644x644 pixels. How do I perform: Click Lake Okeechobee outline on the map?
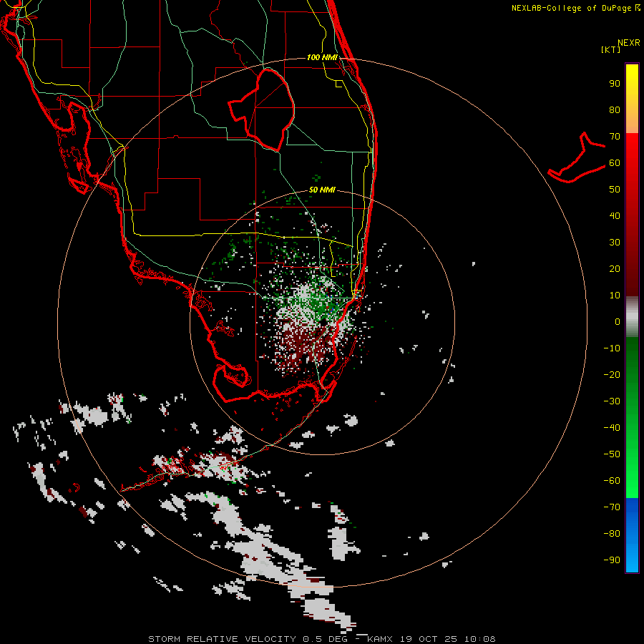pos(262,110)
